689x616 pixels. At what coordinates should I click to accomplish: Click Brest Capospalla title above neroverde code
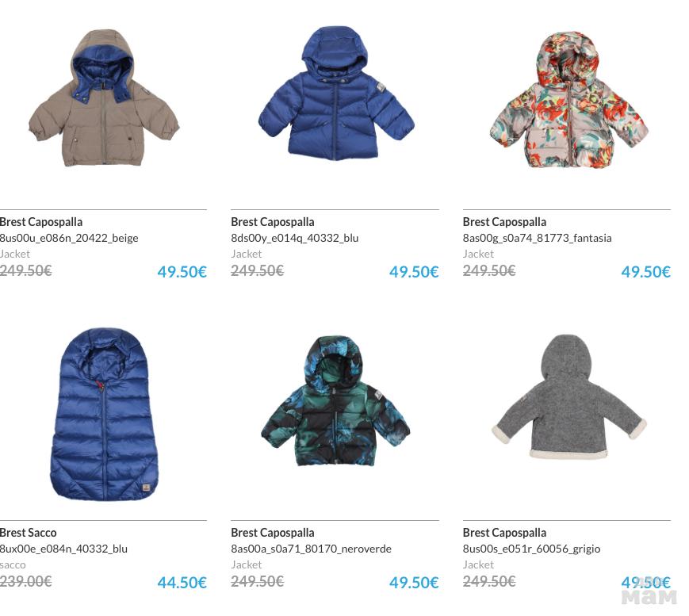(x=273, y=533)
